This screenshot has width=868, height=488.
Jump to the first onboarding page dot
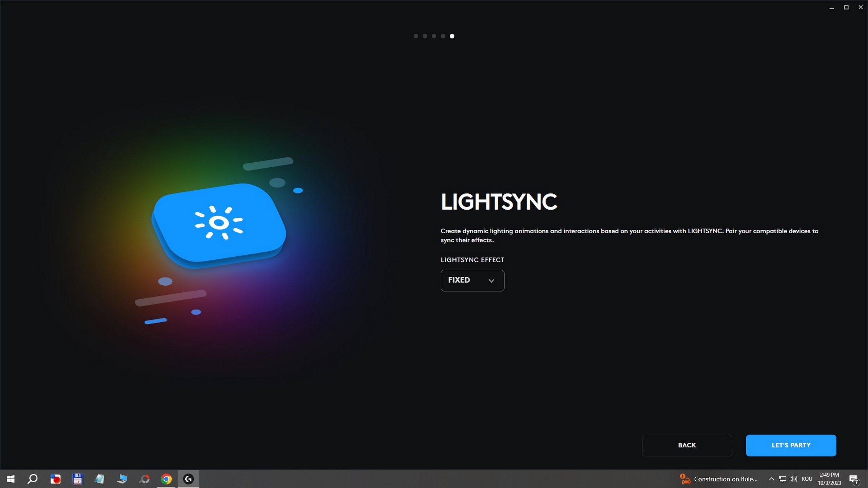click(x=416, y=36)
